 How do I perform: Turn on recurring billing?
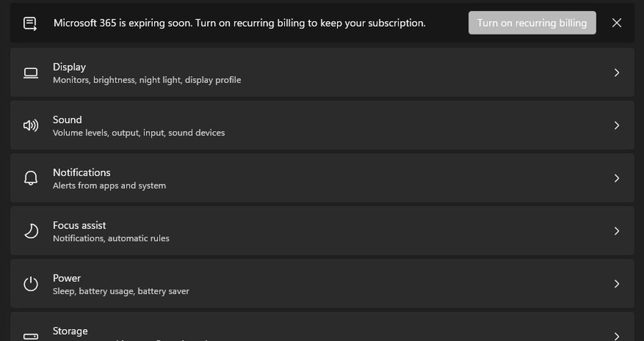[531, 23]
